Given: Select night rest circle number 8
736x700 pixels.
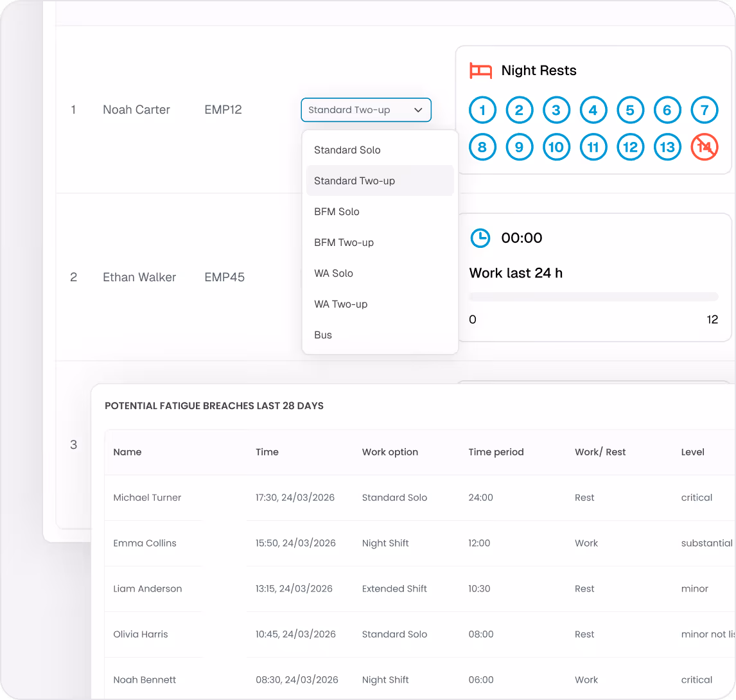Looking at the screenshot, I should (x=482, y=147).
